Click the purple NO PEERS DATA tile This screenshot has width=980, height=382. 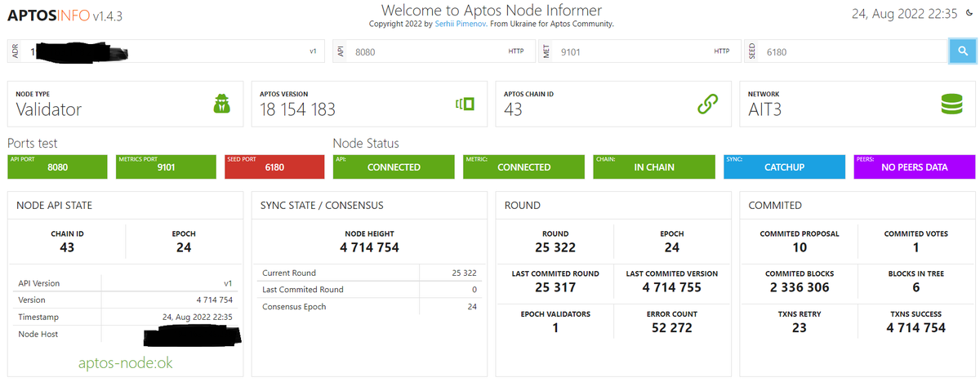915,167
